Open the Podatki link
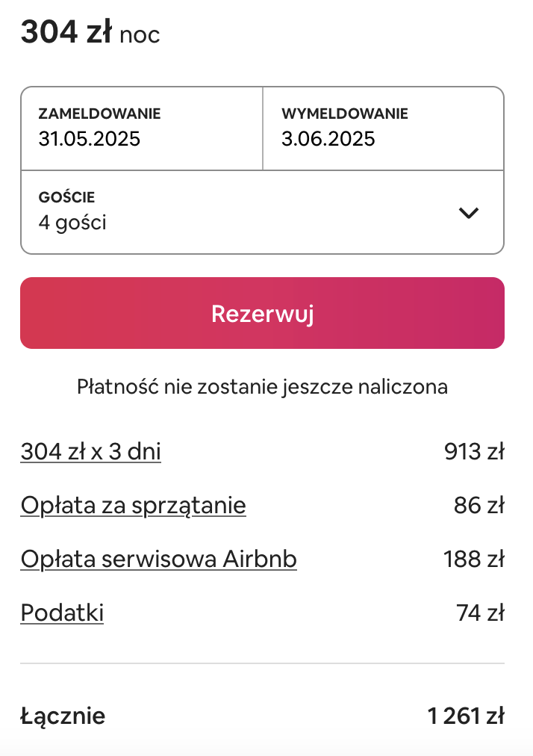The image size is (533, 756). pos(62,613)
